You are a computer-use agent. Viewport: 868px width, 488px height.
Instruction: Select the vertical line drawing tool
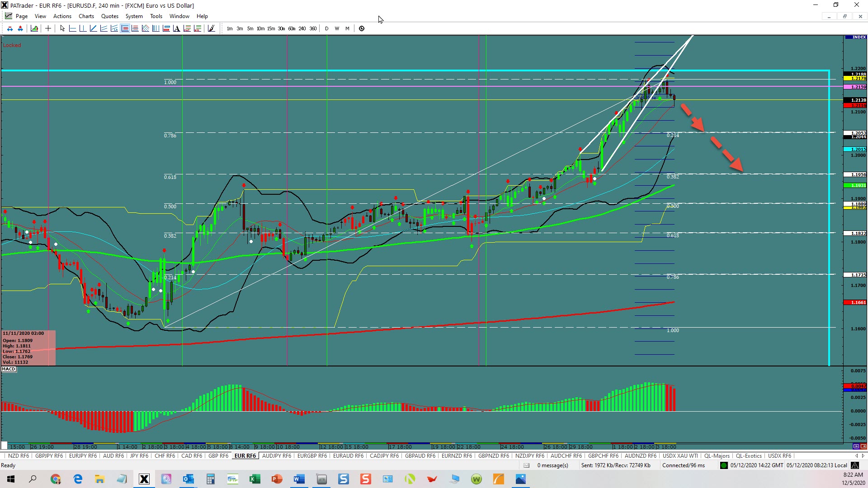coord(83,28)
